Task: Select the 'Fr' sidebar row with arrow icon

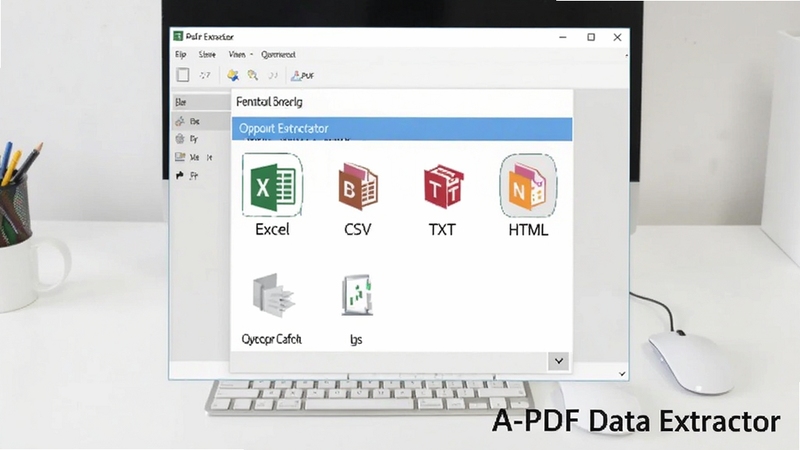Action: [x=201, y=176]
